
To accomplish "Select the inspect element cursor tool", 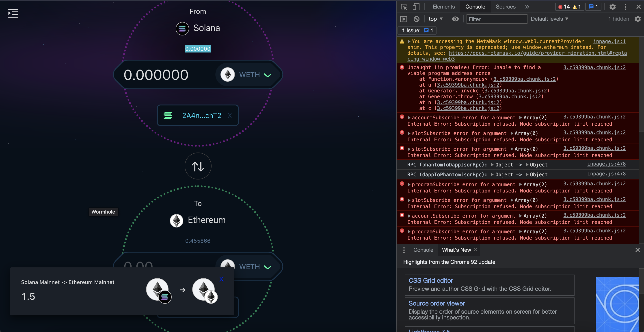I will [404, 7].
